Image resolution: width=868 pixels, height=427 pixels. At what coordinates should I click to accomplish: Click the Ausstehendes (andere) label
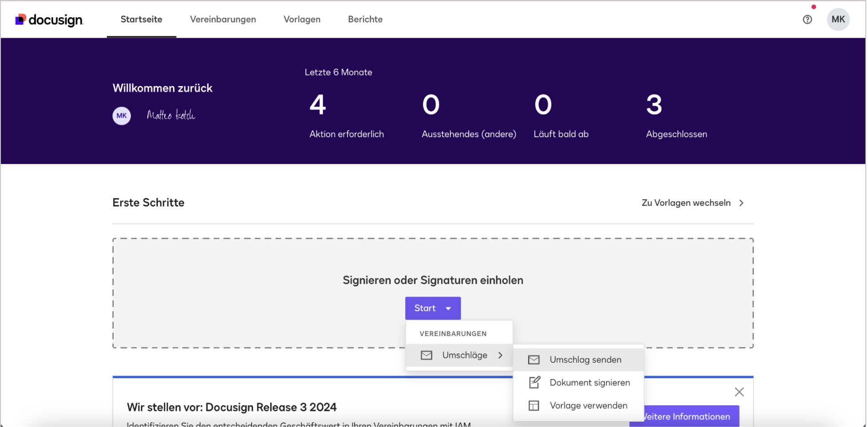469,134
